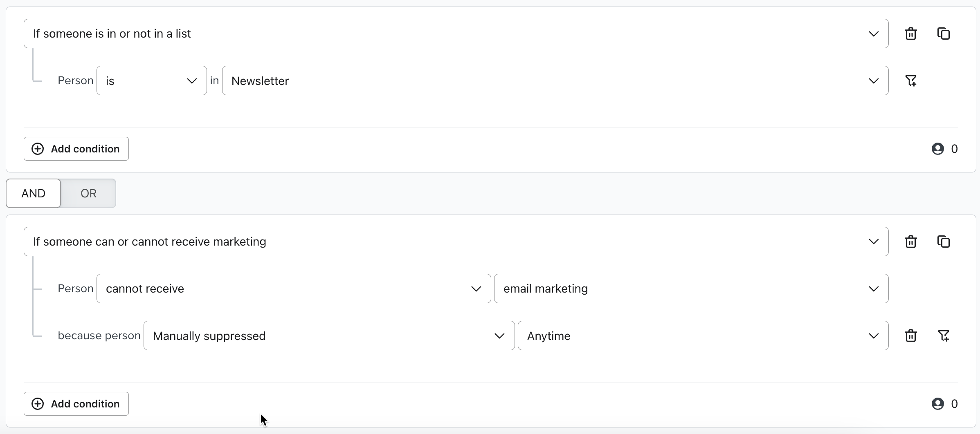Duplicate the list membership condition
Screen dimensions: 980x434
click(944, 34)
